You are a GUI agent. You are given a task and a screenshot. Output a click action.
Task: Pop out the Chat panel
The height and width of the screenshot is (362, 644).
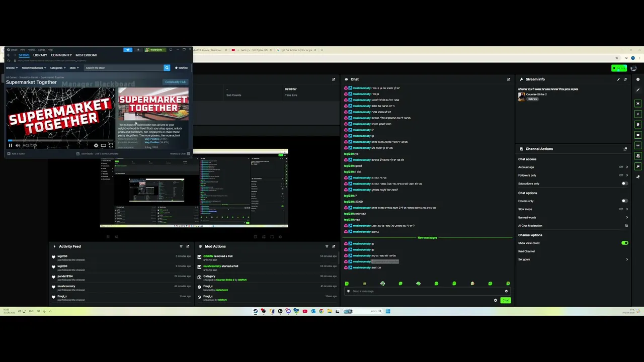pyautogui.click(x=508, y=79)
